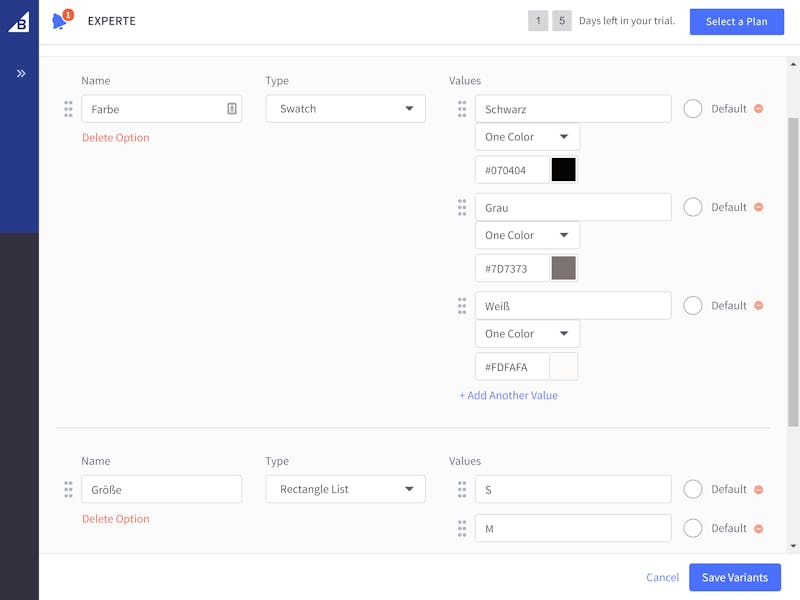Image resolution: width=800 pixels, height=600 pixels.
Task: Expand the sidebar with double chevron
Action: [21, 73]
